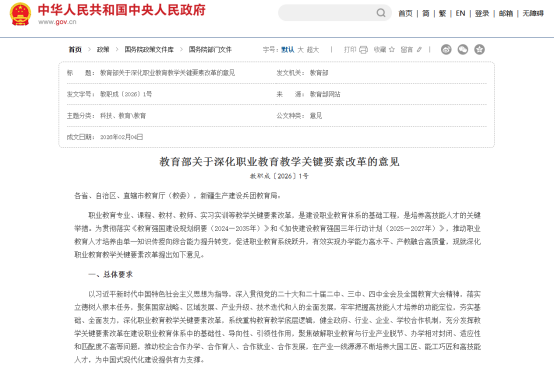Click the 收藏 favorite label
The width and height of the screenshot is (554, 372).
[x=380, y=50]
